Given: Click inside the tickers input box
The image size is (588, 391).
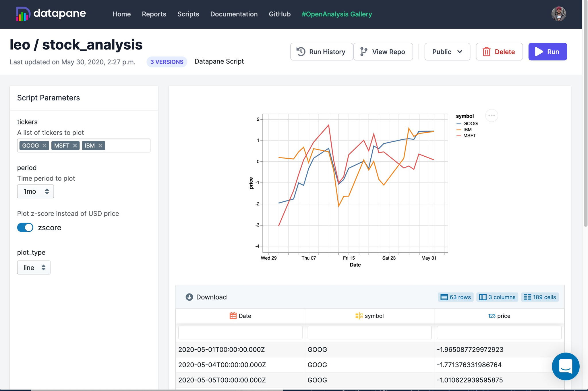Looking at the screenshot, I should (127, 145).
